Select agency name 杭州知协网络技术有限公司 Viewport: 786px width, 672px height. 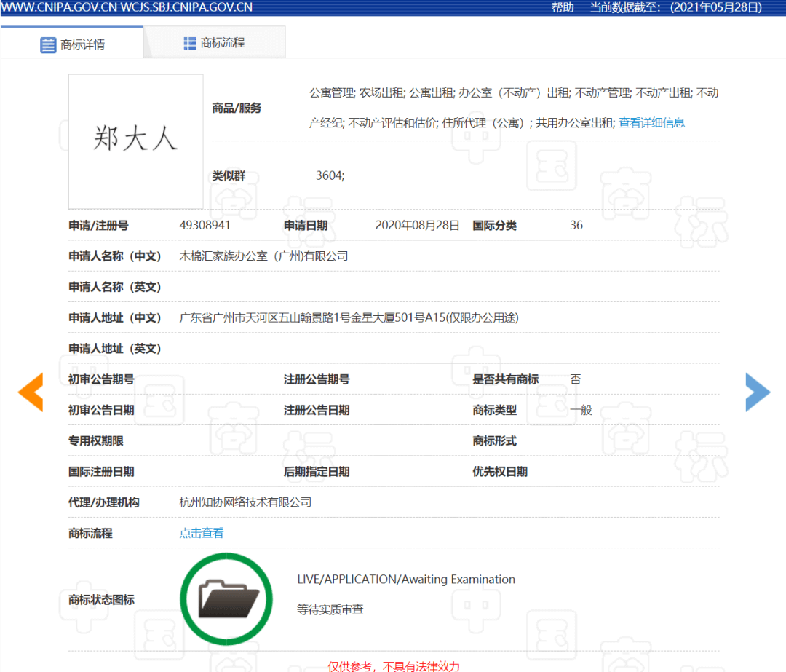pyautogui.click(x=246, y=502)
